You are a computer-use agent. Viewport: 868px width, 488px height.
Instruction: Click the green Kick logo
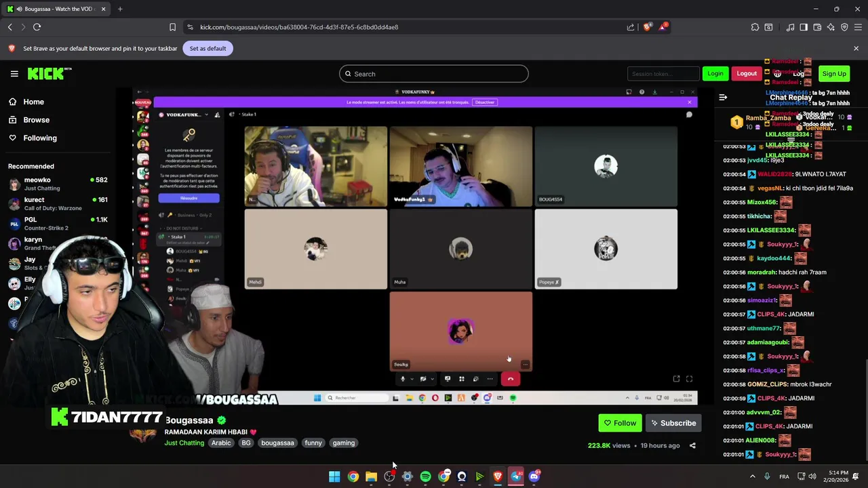pos(49,73)
